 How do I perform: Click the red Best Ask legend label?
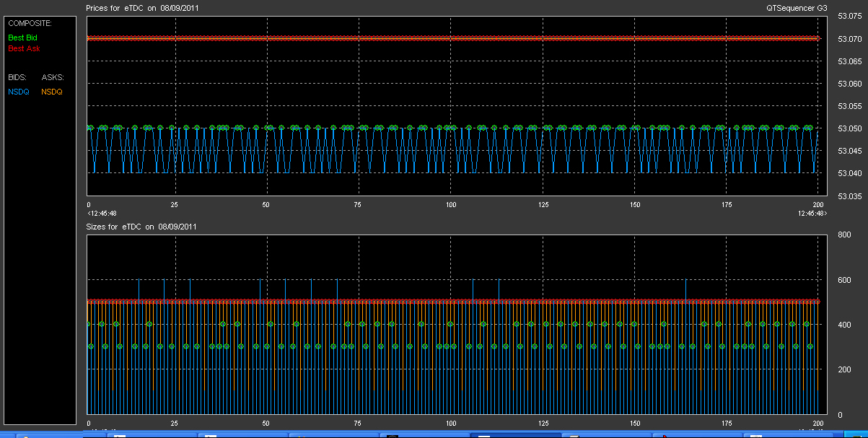coord(24,49)
